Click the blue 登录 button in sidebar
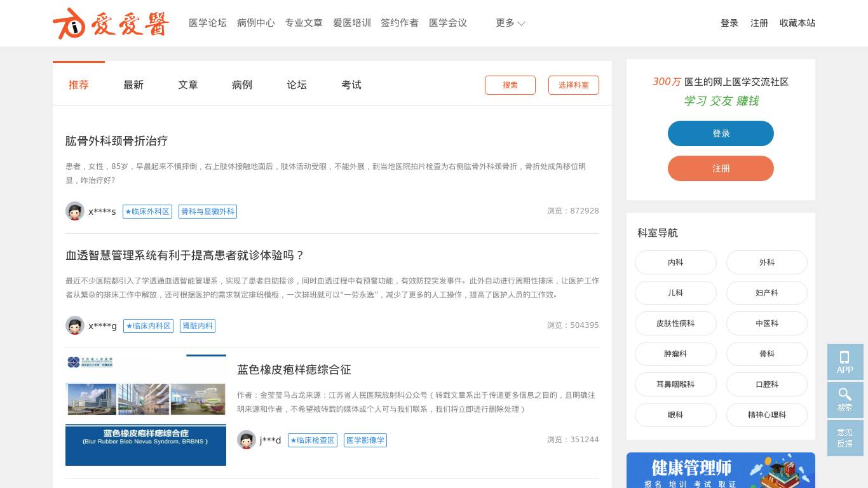 (721, 133)
